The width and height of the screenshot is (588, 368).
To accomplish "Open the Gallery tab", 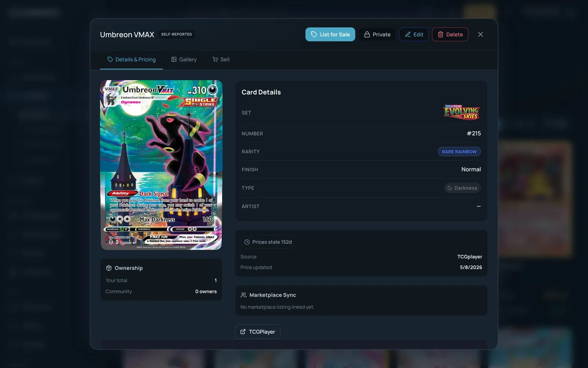I will 184,59.
